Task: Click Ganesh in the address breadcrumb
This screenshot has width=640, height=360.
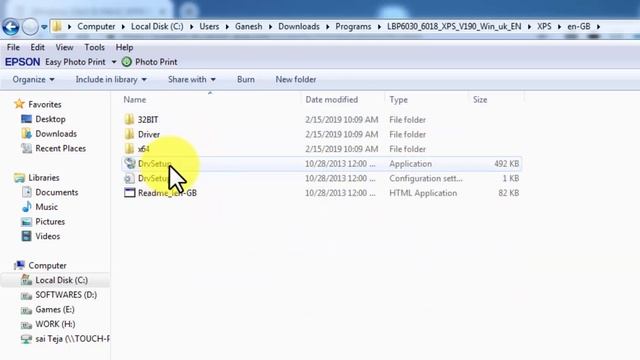Action: 248,27
